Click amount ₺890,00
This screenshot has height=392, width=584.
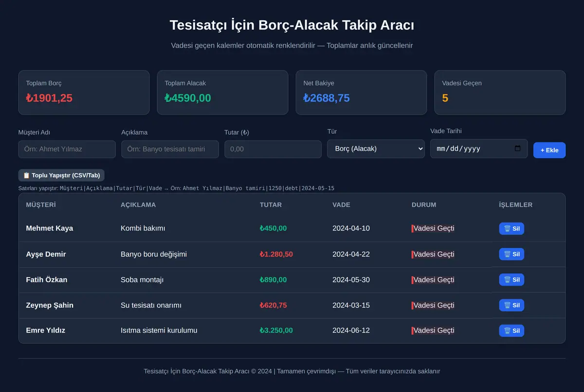pos(274,280)
